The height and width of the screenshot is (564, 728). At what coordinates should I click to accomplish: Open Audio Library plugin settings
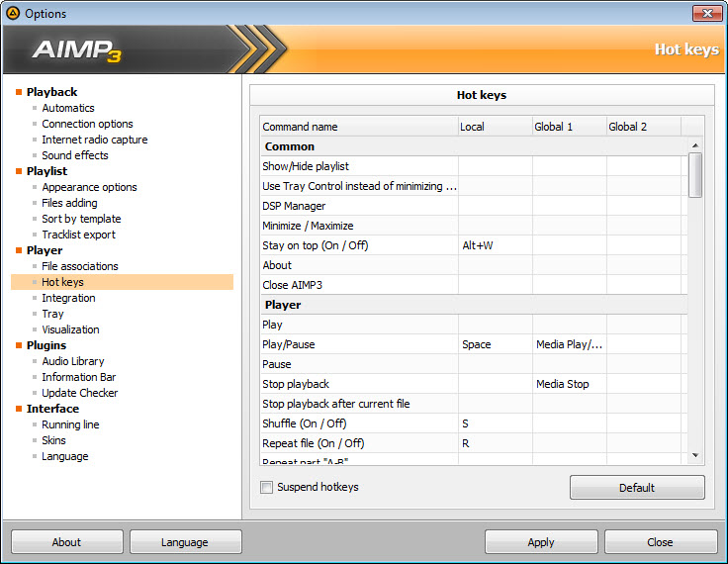click(x=73, y=361)
